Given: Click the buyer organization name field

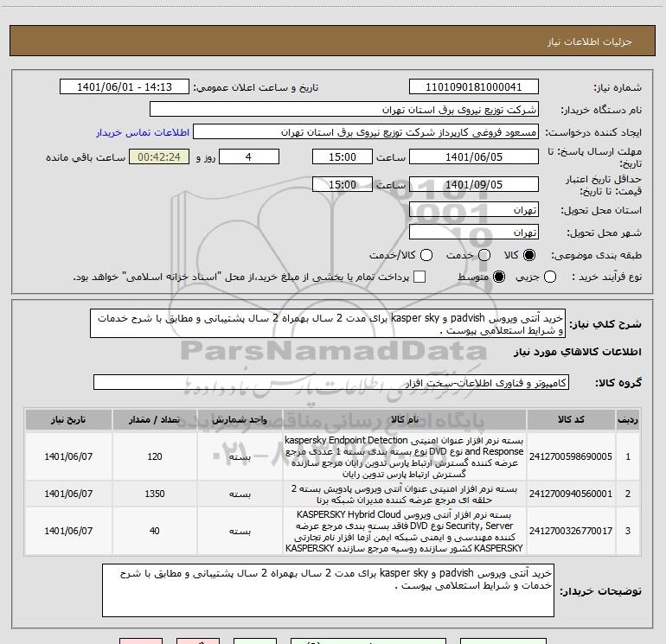Looking at the screenshot, I should point(344,110).
